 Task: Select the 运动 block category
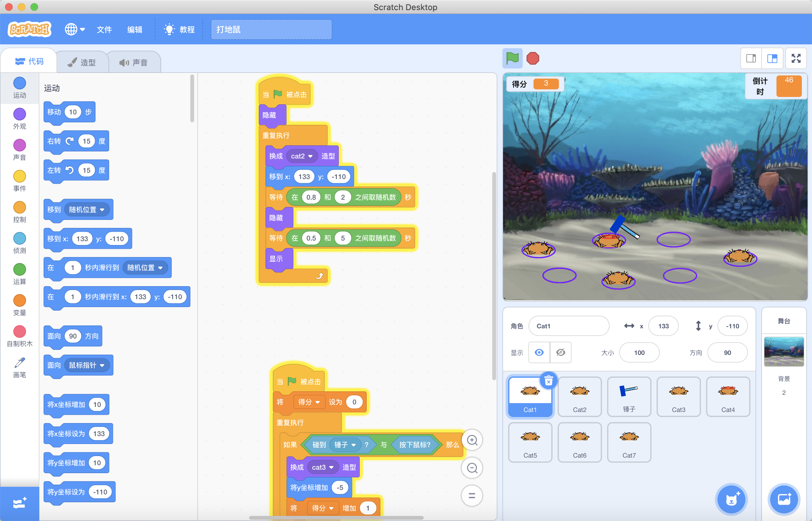point(20,87)
